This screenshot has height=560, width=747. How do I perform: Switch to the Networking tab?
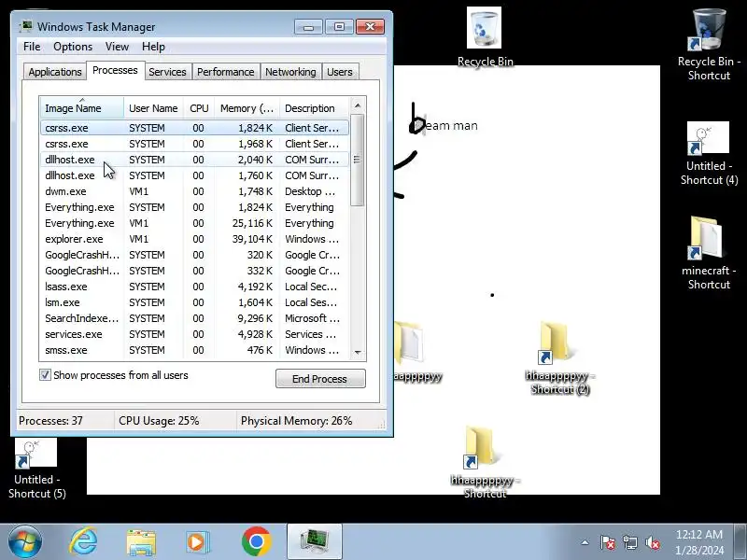click(290, 72)
